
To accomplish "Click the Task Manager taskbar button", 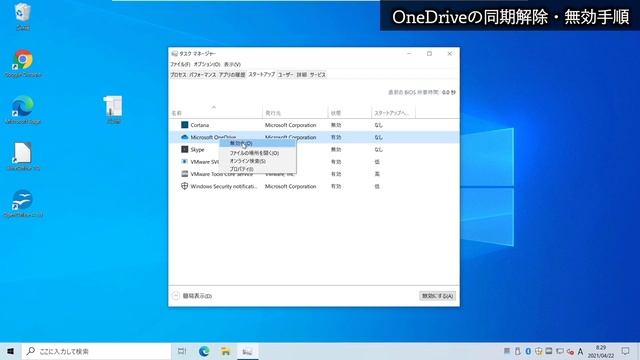I will click(x=247, y=351).
